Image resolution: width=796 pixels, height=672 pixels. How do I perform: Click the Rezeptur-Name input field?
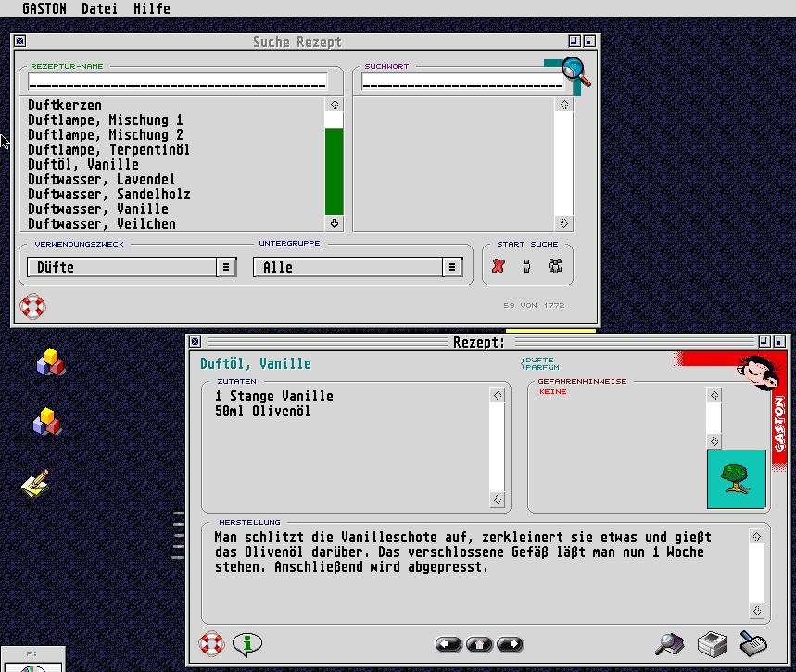pyautogui.click(x=177, y=82)
